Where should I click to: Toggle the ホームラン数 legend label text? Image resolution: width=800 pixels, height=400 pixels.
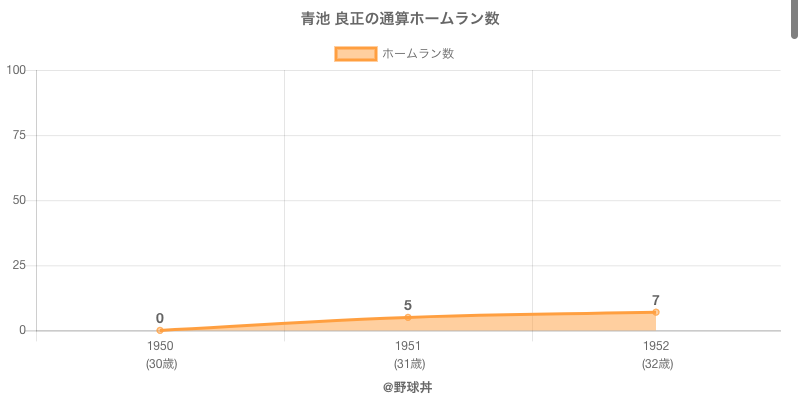[418, 54]
